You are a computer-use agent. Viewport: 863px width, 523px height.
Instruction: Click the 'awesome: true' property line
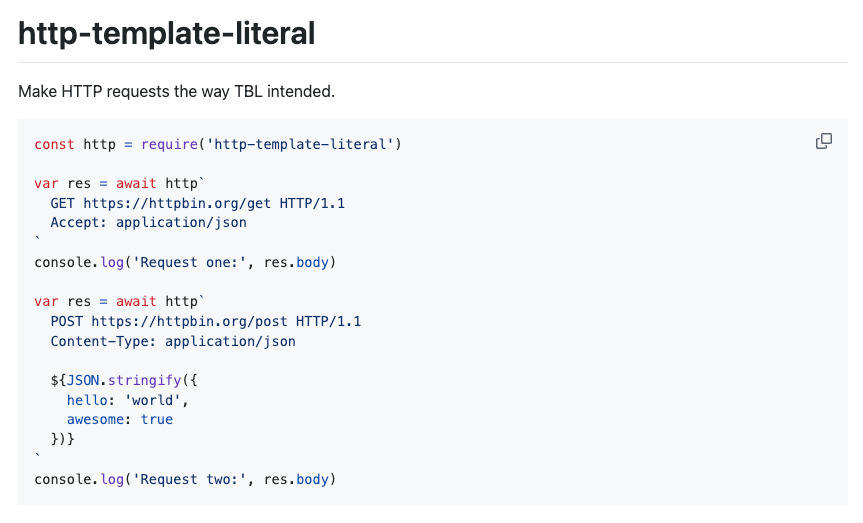[x=120, y=419]
